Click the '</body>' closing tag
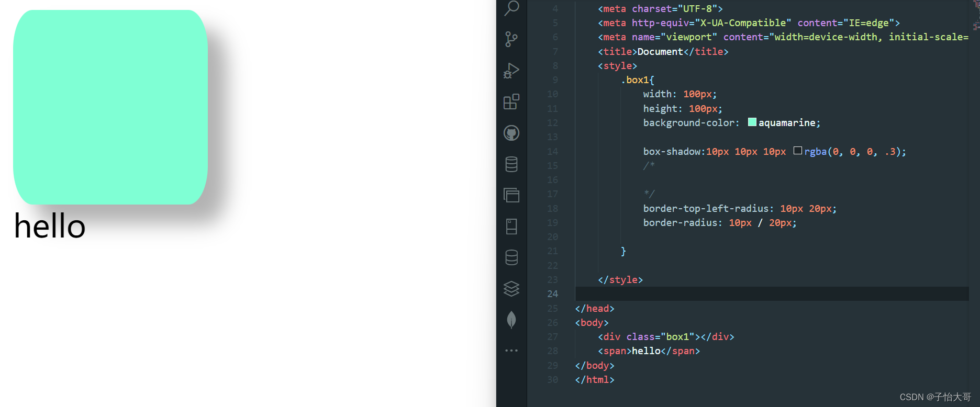980x407 pixels. pyautogui.click(x=595, y=366)
